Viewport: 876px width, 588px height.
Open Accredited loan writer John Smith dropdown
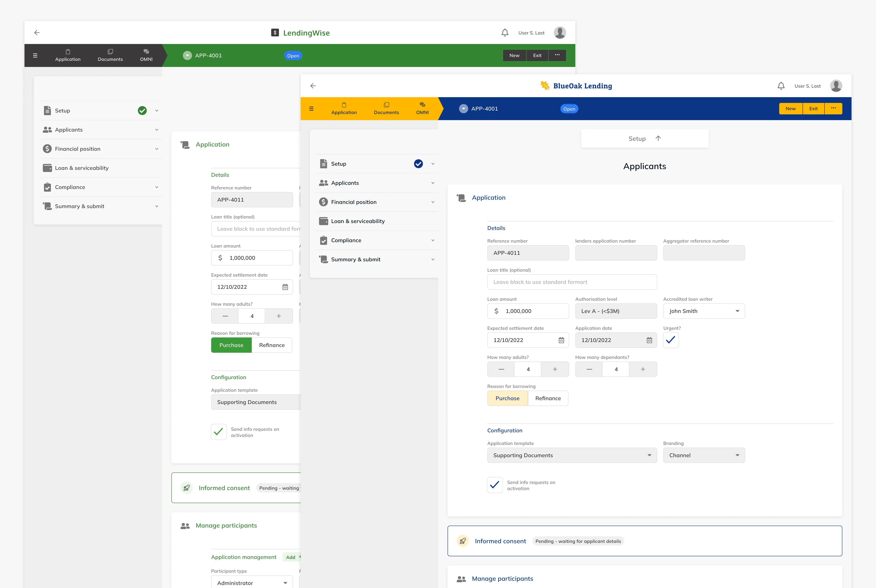coord(704,311)
